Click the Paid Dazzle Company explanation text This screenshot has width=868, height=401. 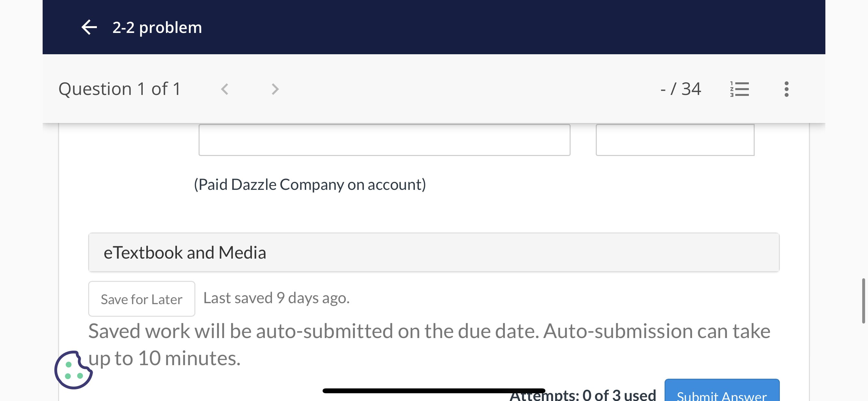click(x=310, y=185)
